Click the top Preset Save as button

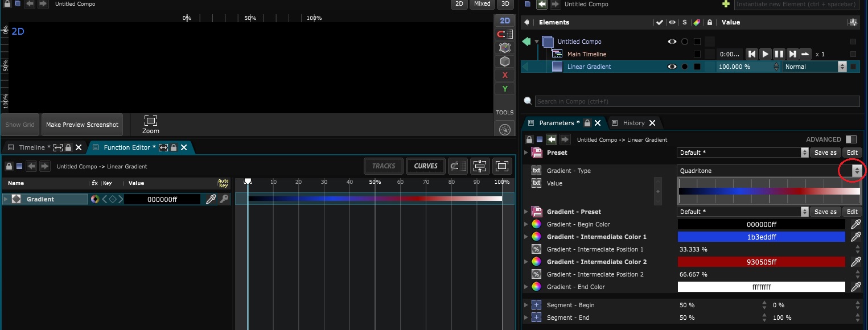826,152
